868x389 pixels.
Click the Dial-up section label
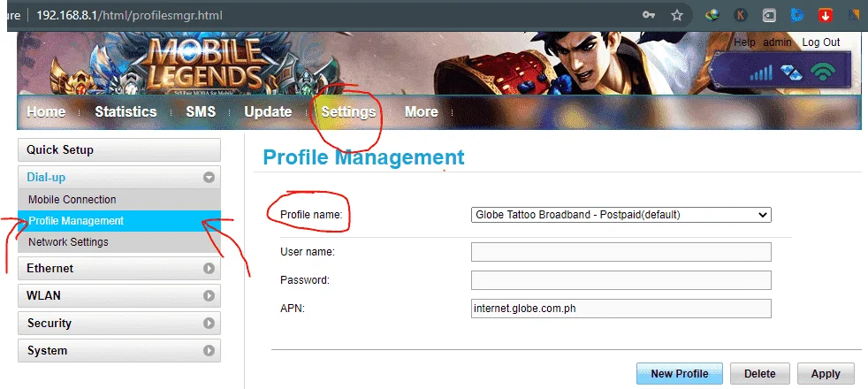pos(46,178)
